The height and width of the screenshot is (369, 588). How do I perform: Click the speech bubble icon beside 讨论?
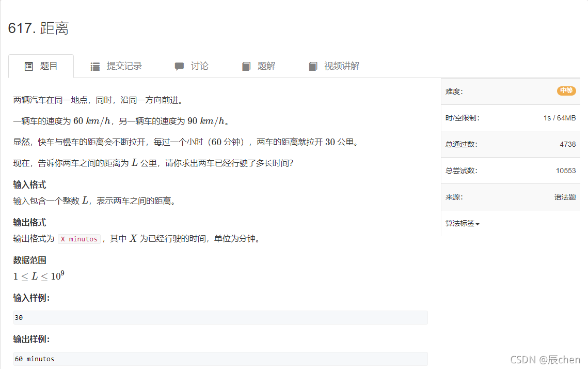179,66
